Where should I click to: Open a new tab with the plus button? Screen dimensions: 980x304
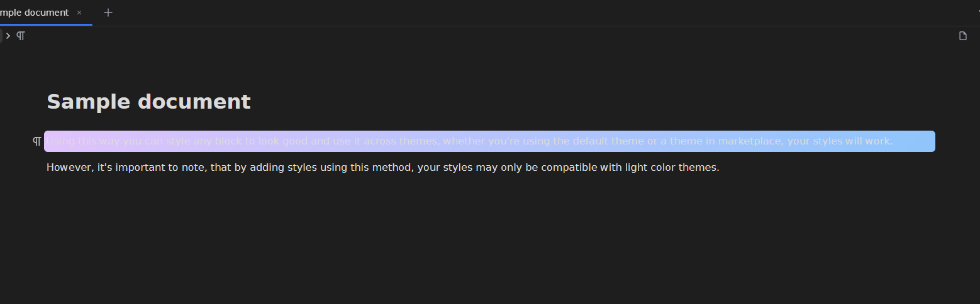[x=108, y=13]
